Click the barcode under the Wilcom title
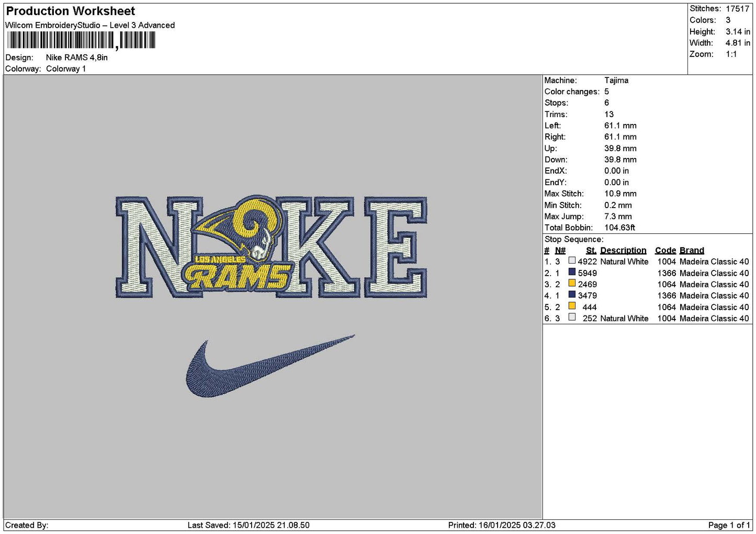This screenshot has height=534, width=756. coord(81,40)
